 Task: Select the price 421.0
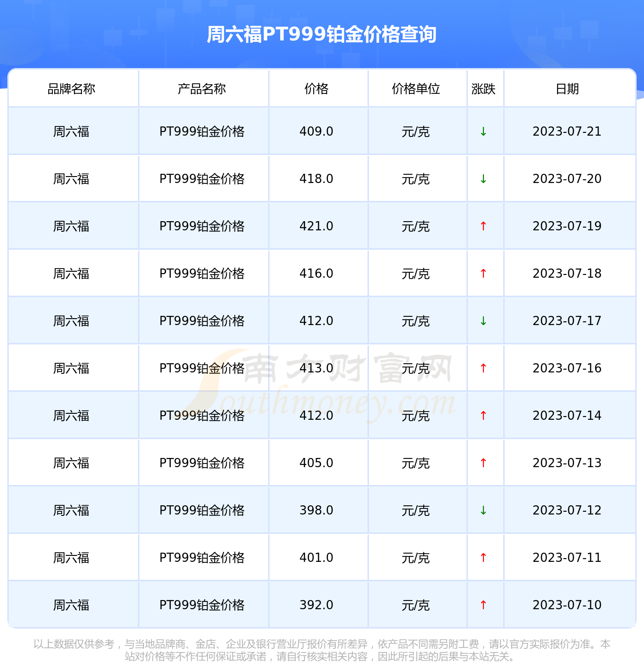pos(316,226)
